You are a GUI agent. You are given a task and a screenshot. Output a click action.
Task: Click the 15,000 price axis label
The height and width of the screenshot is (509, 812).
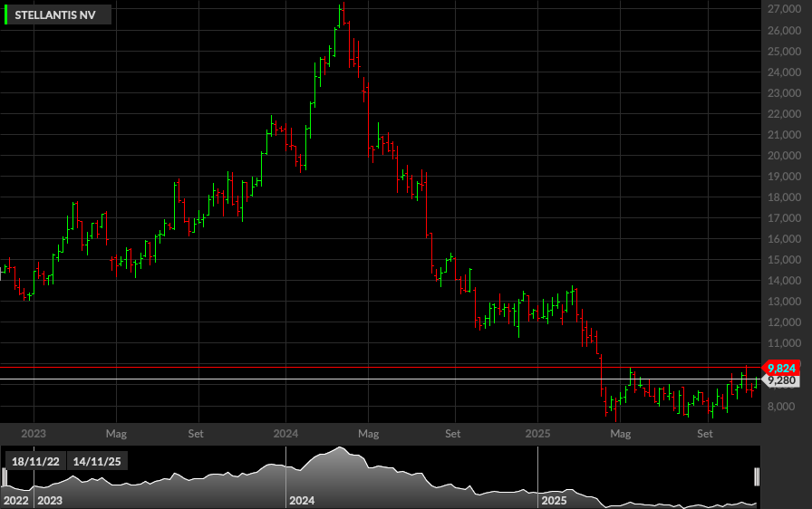[784, 260]
